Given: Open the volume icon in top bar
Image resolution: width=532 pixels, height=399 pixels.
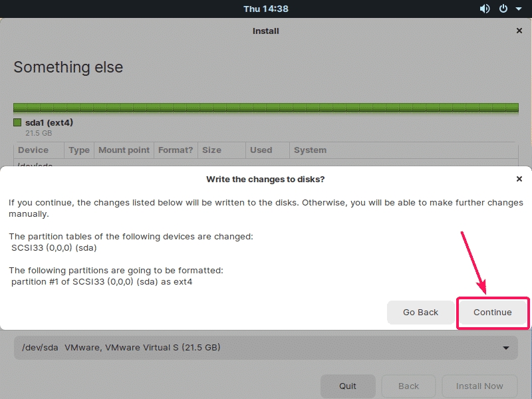Looking at the screenshot, I should pyautogui.click(x=485, y=9).
